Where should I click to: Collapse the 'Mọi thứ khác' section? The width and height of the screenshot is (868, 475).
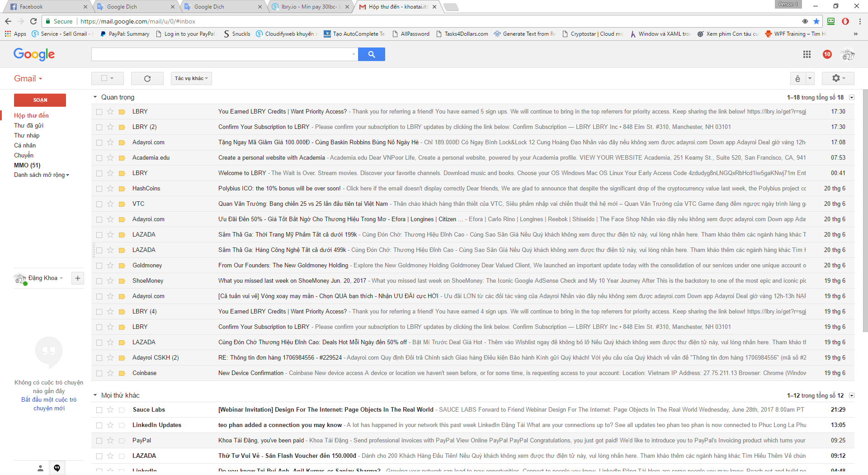[95, 395]
